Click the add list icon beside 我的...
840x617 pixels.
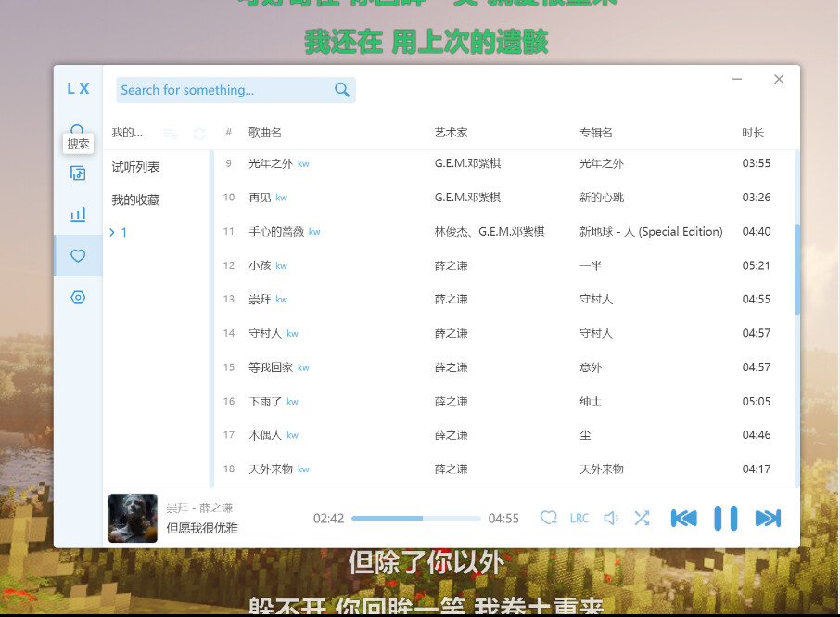point(171,134)
